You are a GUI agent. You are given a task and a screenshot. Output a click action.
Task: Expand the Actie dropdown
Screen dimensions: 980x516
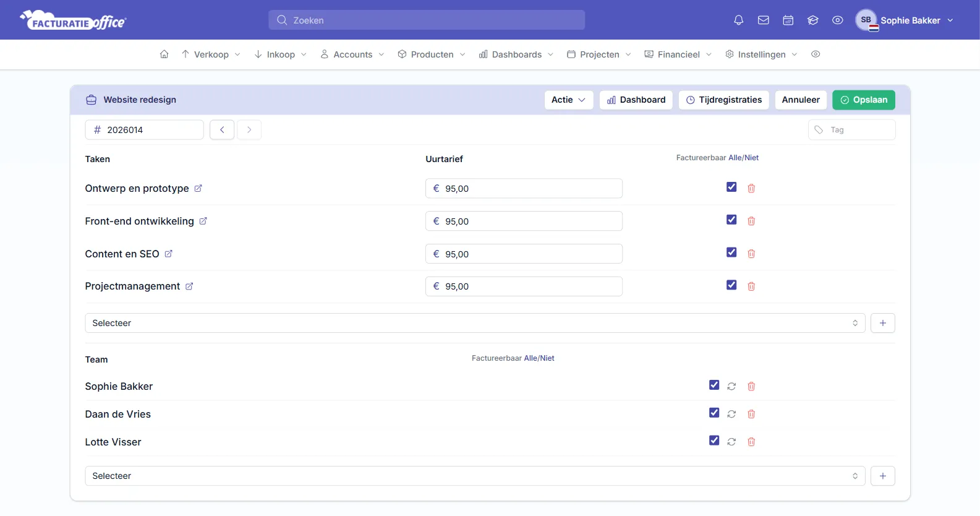coord(568,100)
